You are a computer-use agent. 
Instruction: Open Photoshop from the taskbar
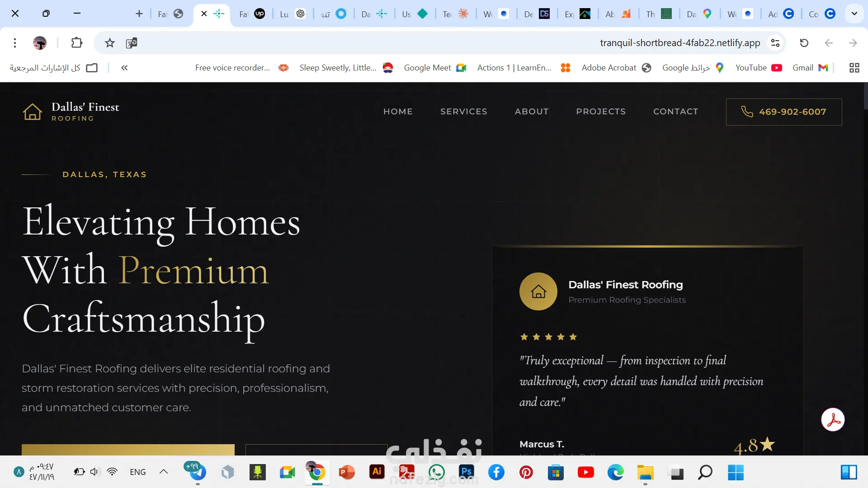pyautogui.click(x=466, y=472)
